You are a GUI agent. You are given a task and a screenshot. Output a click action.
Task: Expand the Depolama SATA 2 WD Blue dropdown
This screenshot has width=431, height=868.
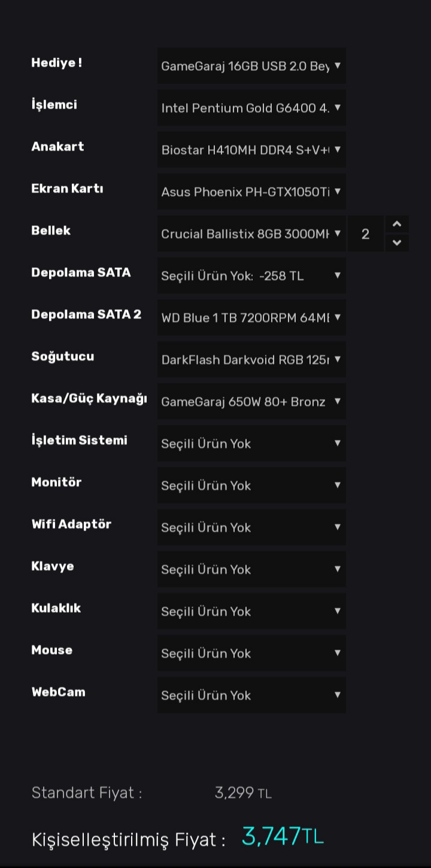(251, 317)
